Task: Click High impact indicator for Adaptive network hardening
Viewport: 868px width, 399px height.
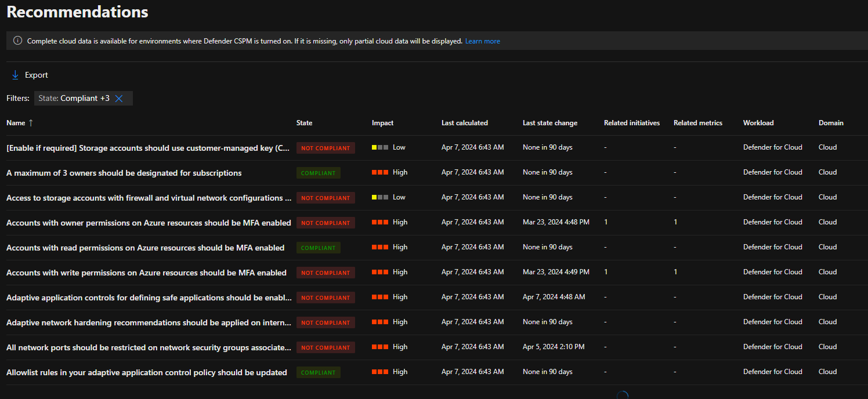Action: 389,322
